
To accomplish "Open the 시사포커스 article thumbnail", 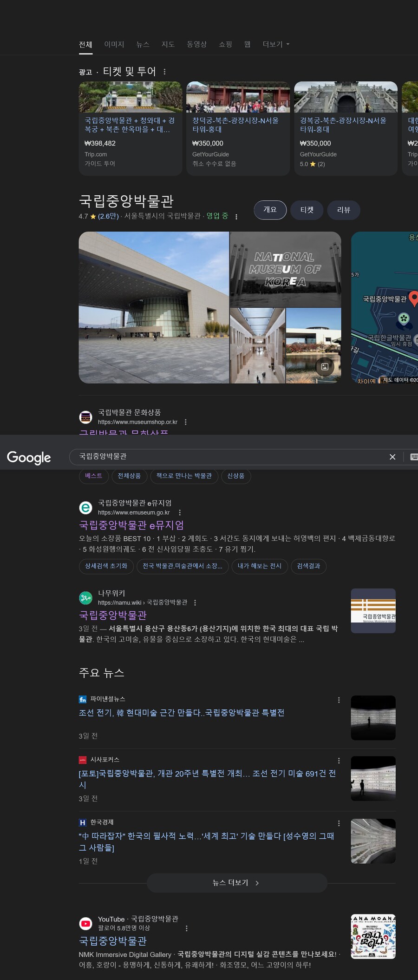I will coord(373,779).
